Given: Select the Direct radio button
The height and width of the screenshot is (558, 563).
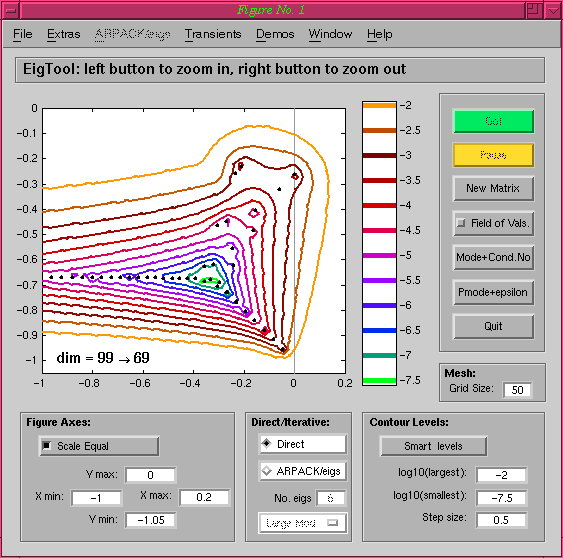Looking at the screenshot, I should pos(266,443).
